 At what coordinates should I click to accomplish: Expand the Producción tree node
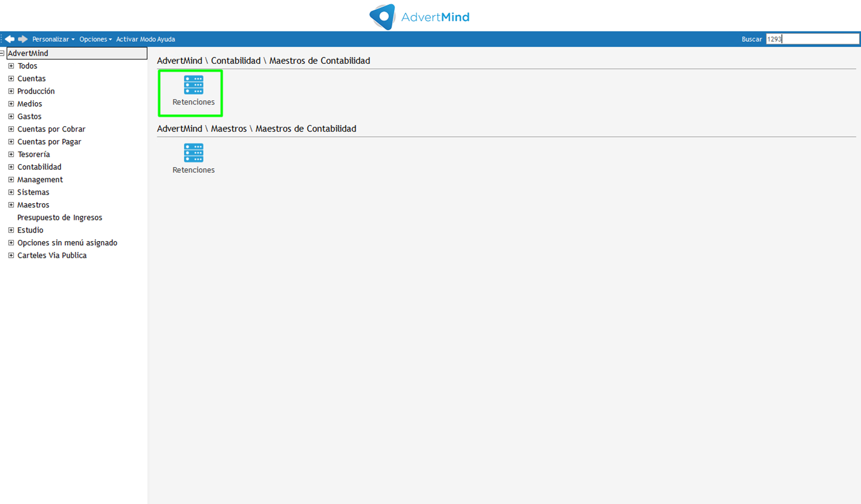tap(11, 91)
